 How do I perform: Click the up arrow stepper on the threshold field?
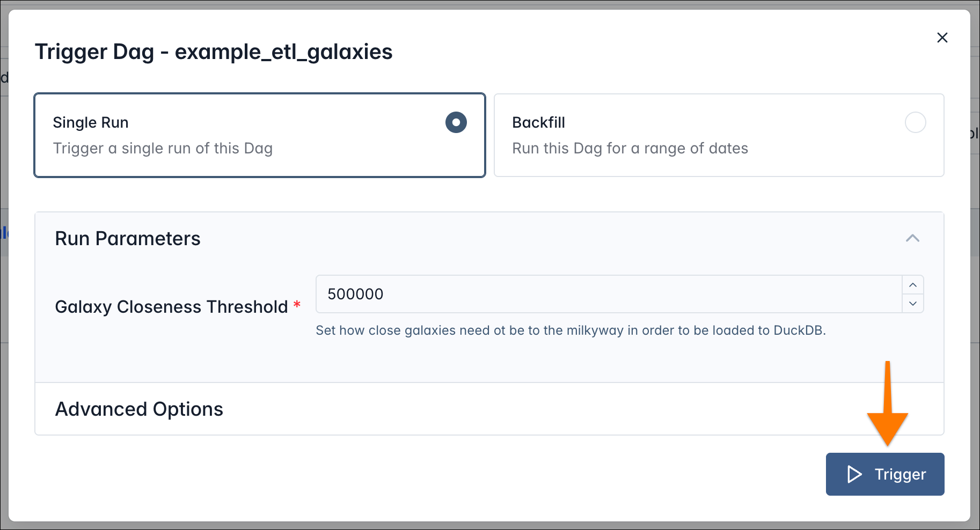(913, 285)
